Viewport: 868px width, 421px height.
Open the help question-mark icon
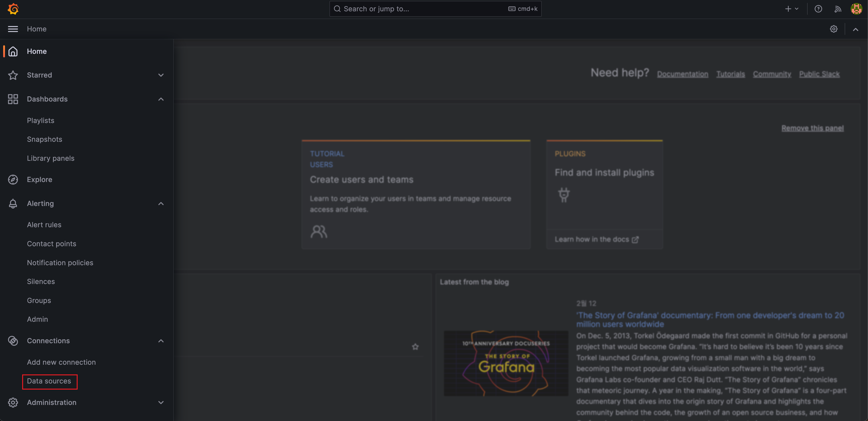[818, 9]
